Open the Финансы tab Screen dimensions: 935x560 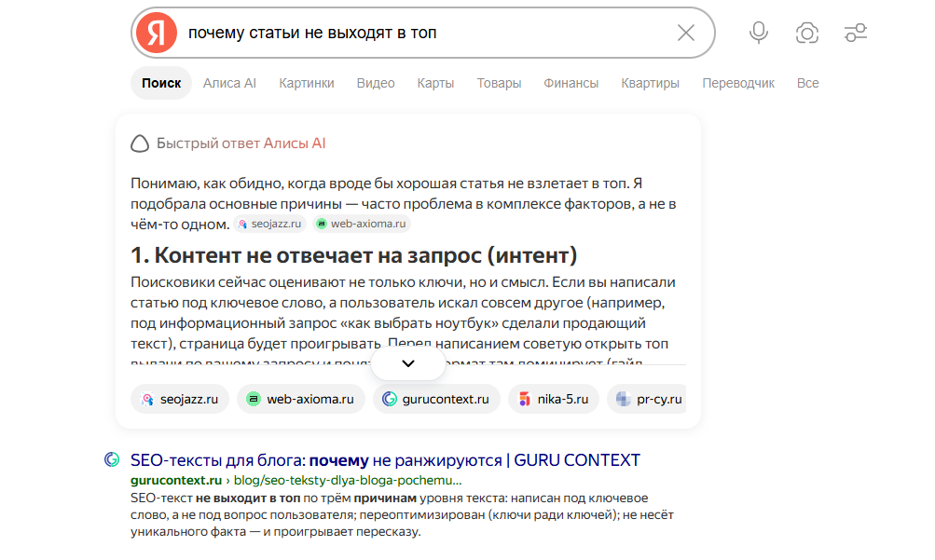571,83
